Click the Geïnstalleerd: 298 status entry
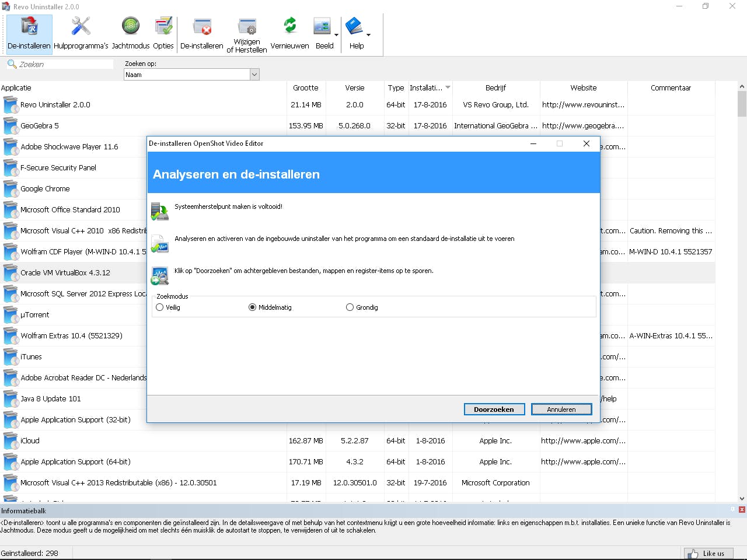Image resolution: width=747 pixels, height=560 pixels. point(30,554)
